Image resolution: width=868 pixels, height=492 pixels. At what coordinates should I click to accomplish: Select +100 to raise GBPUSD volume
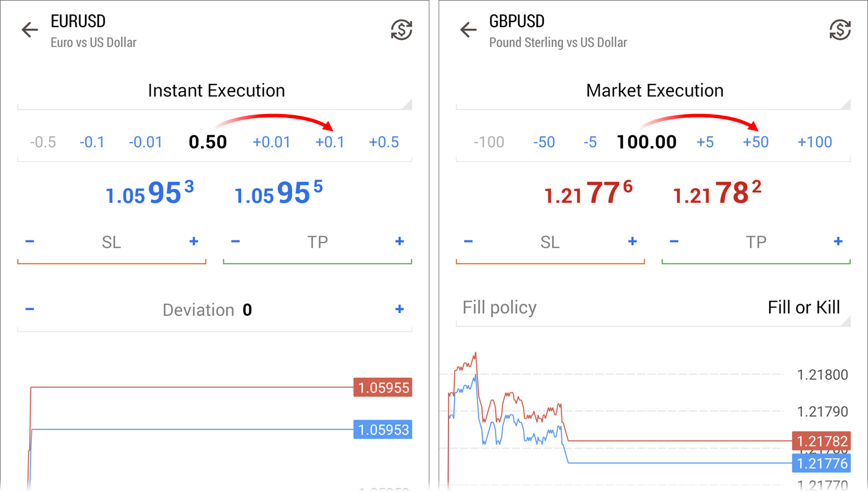(815, 142)
